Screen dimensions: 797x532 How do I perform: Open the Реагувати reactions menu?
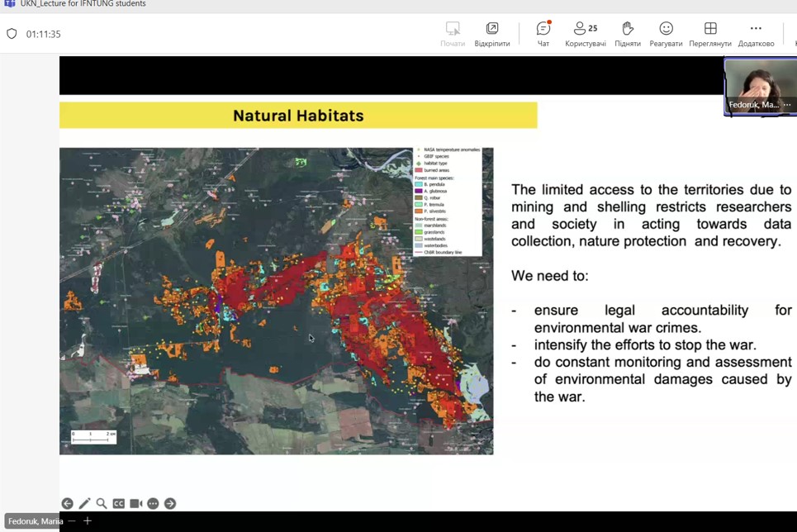pos(666,34)
